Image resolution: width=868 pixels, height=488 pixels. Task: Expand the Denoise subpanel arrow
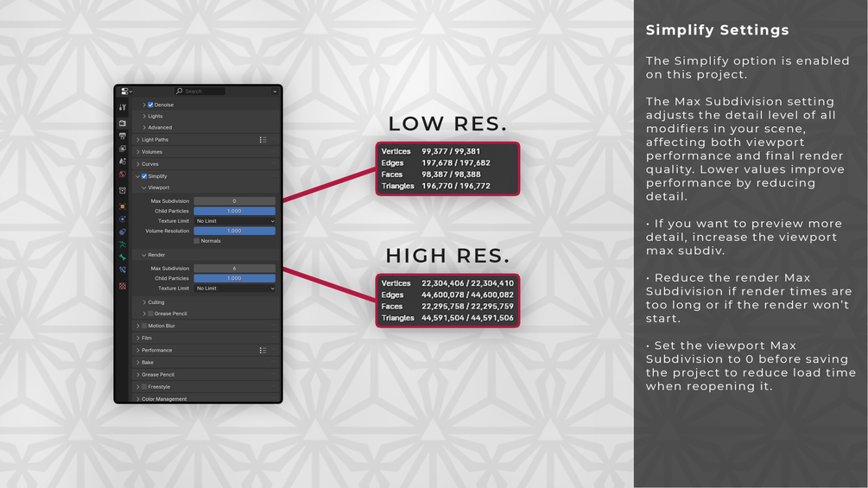pos(144,105)
